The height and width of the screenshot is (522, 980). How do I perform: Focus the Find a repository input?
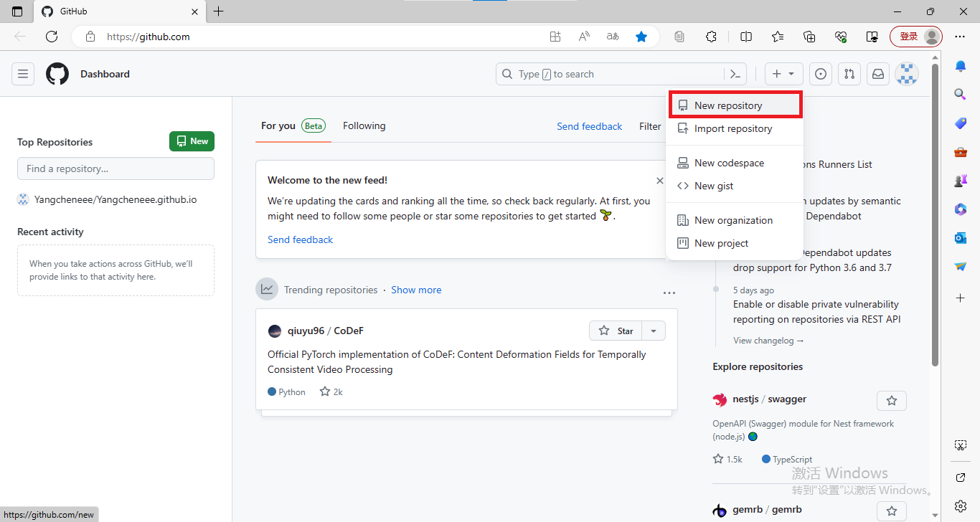coord(116,169)
